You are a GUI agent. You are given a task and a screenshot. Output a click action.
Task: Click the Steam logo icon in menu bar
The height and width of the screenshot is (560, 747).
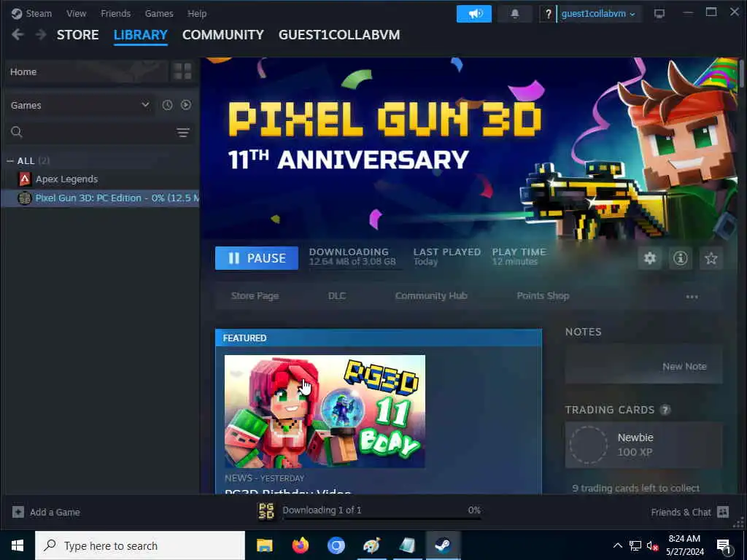pos(17,13)
